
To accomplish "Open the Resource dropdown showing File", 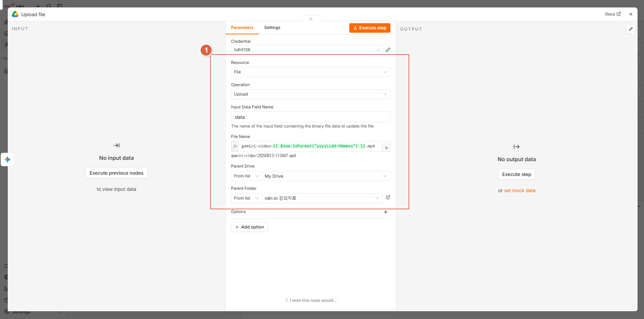I will tap(311, 72).
